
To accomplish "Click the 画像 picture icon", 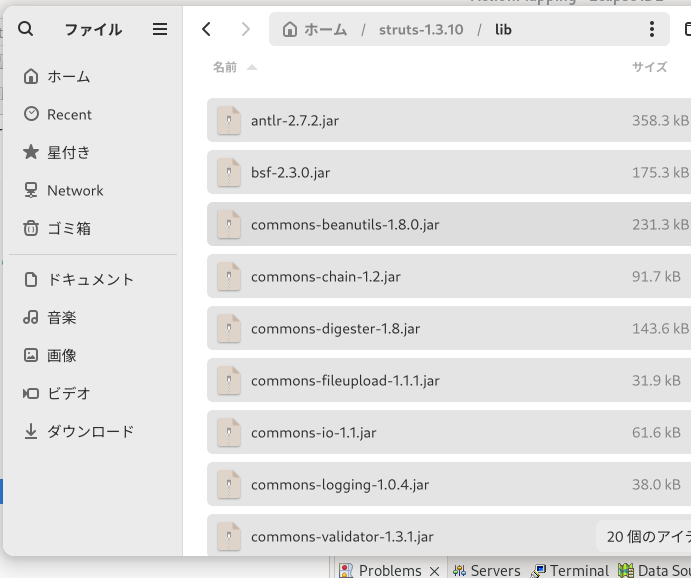I will pos(31,355).
